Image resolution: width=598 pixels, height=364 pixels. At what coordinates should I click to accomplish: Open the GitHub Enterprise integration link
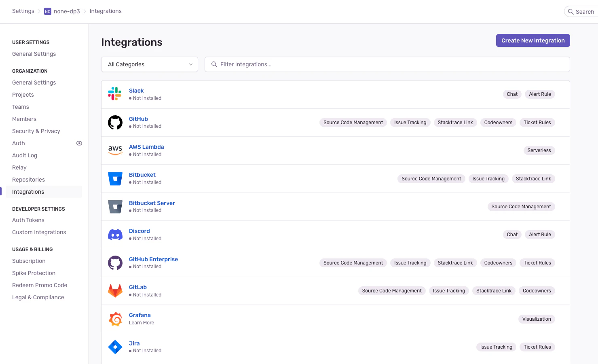(153, 259)
